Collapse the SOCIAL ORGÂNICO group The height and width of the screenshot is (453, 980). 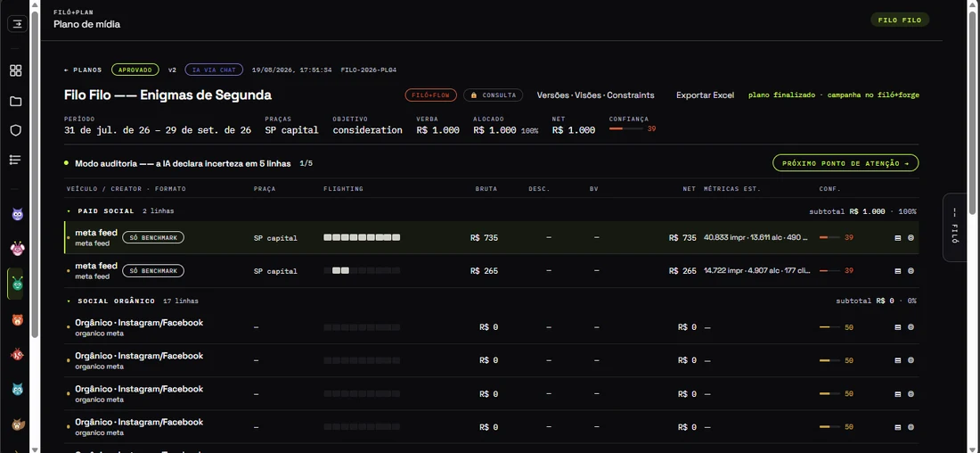click(x=69, y=301)
